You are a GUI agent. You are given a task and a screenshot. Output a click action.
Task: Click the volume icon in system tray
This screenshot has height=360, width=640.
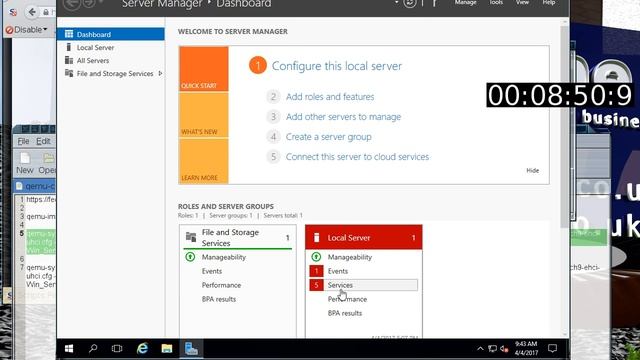click(x=504, y=349)
